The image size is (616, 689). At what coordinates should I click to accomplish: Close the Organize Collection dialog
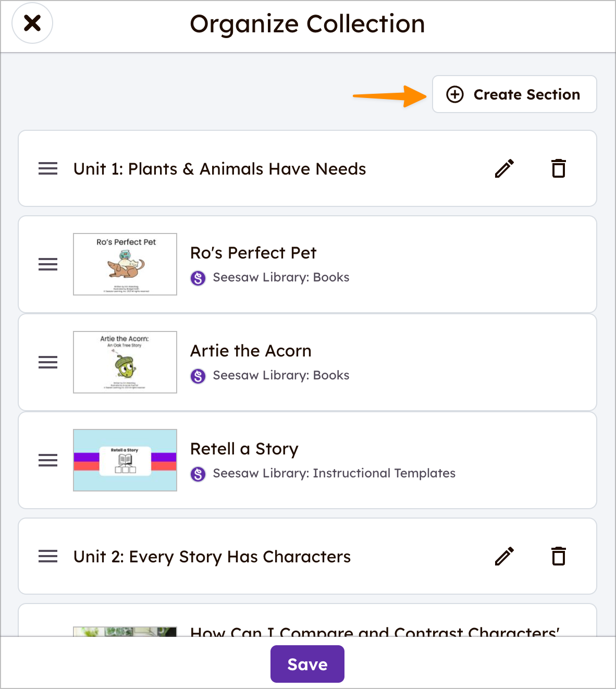[32, 23]
